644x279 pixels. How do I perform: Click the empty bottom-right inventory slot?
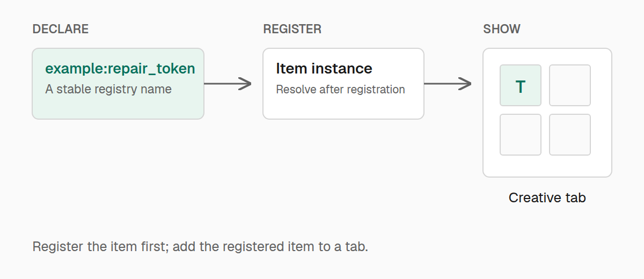pyautogui.click(x=570, y=135)
